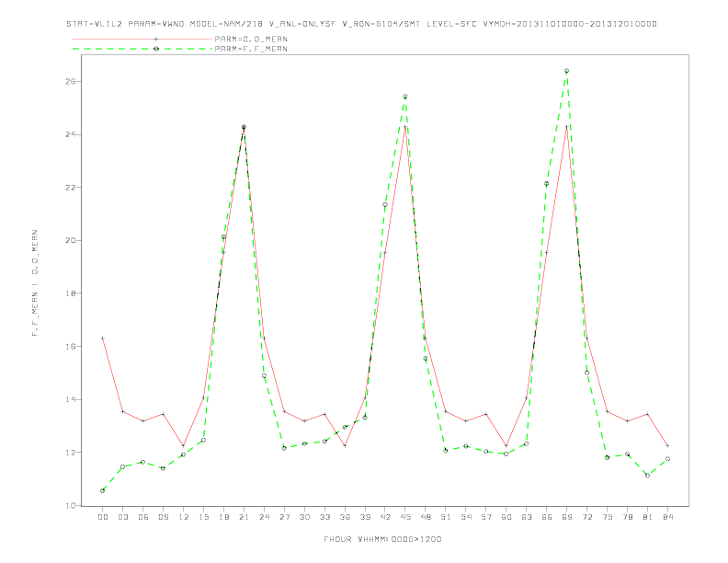Click the x-axis forecast hour label 36

(345, 517)
